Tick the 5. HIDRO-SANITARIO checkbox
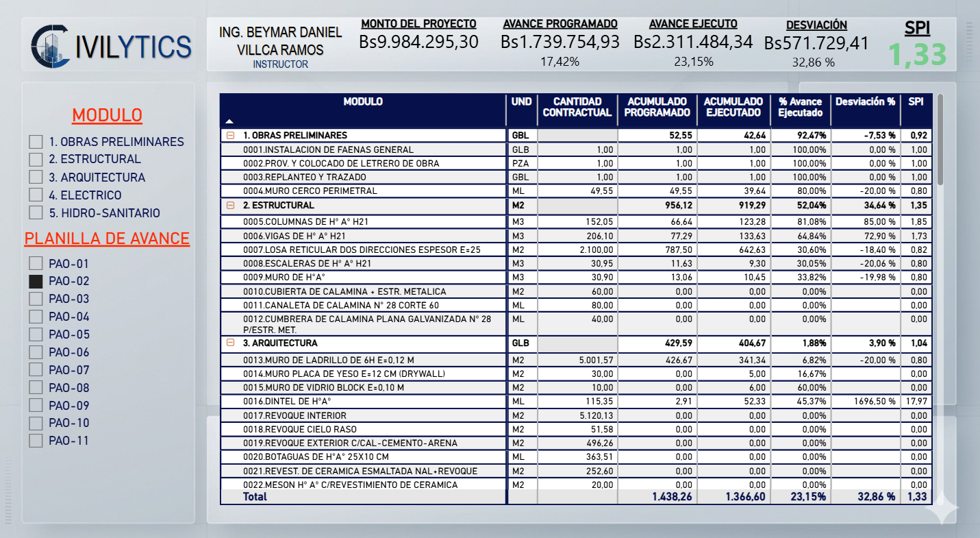 pyautogui.click(x=36, y=213)
